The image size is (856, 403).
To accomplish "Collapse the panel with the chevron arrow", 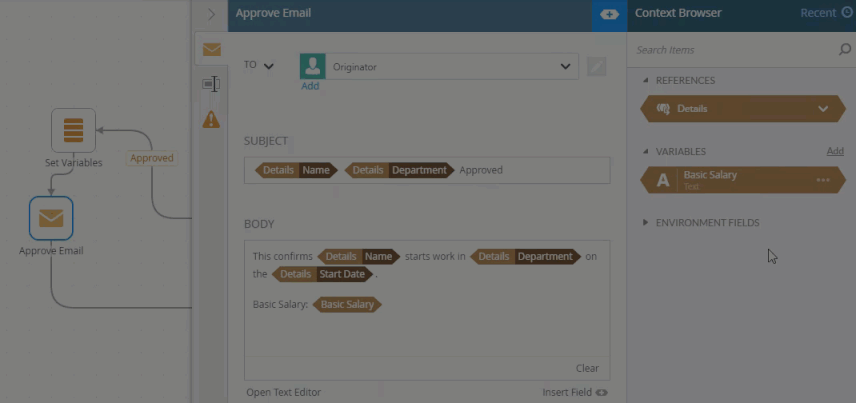I will [x=212, y=15].
